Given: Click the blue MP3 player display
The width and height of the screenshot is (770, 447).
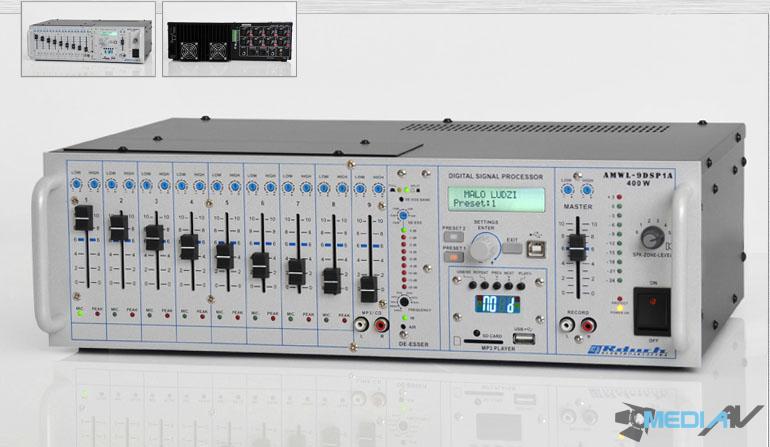Looking at the screenshot, I should (x=497, y=304).
